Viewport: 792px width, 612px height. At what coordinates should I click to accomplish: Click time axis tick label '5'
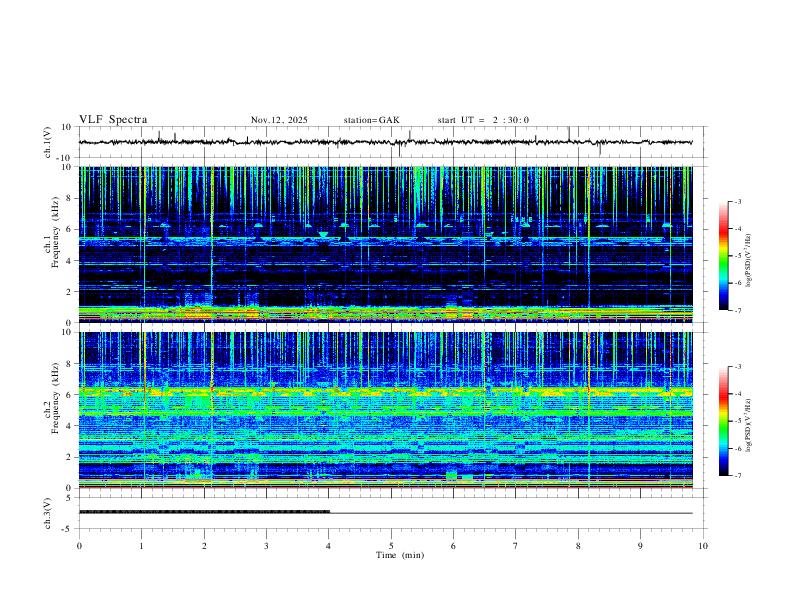391,546
